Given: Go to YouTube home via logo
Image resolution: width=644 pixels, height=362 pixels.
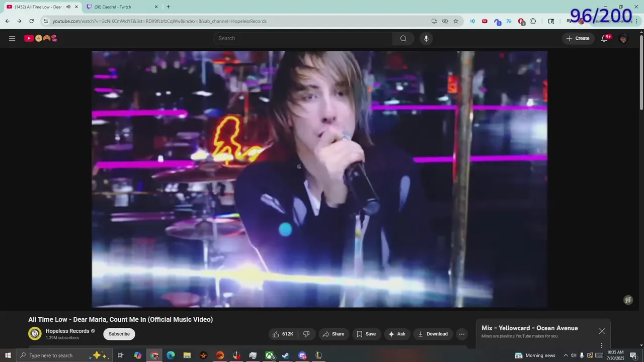Looking at the screenshot, I should coord(41,38).
